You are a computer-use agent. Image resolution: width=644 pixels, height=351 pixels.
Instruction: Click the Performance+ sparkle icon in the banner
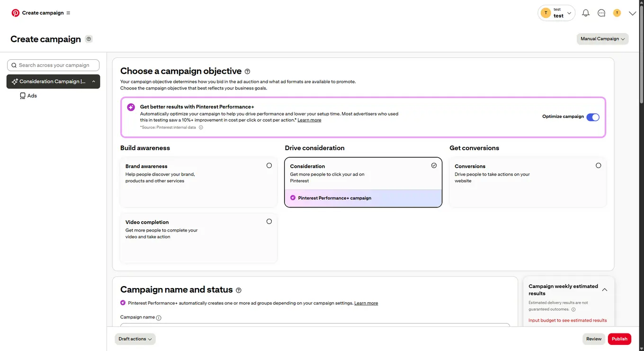click(131, 107)
